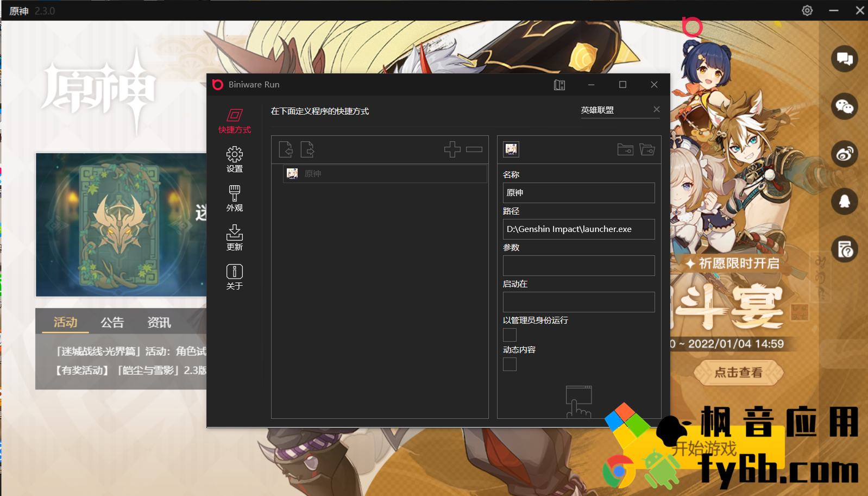Screen dimensions: 868x496
Task: Open the Weibo icon in launcher
Action: click(x=845, y=154)
